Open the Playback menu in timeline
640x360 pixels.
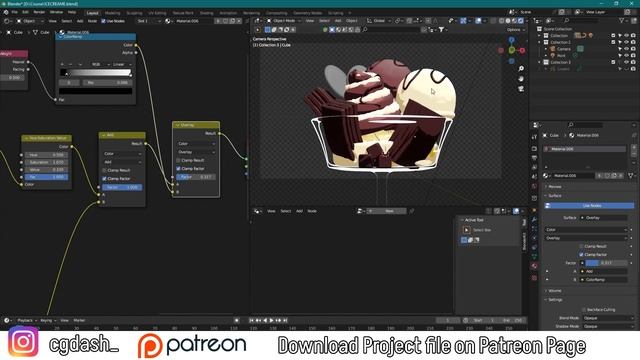click(27, 320)
